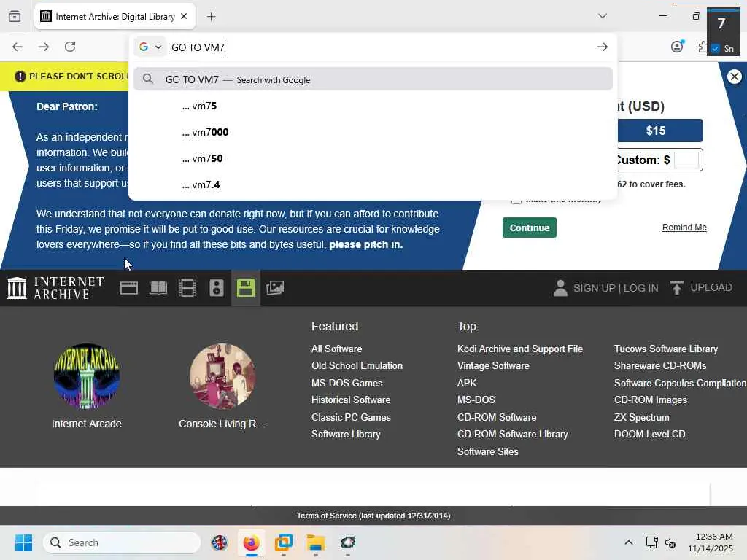
Task: Click the Terms of Service footer text
Action: pos(373,516)
